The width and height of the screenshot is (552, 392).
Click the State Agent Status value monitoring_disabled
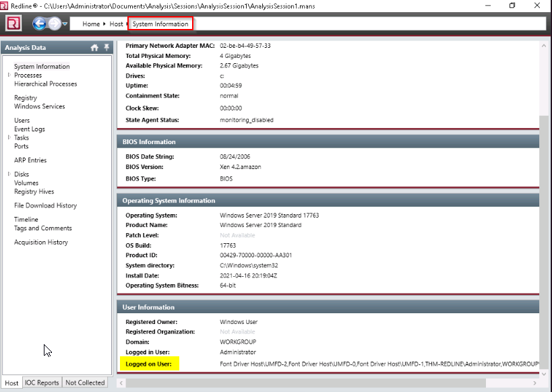coord(247,120)
